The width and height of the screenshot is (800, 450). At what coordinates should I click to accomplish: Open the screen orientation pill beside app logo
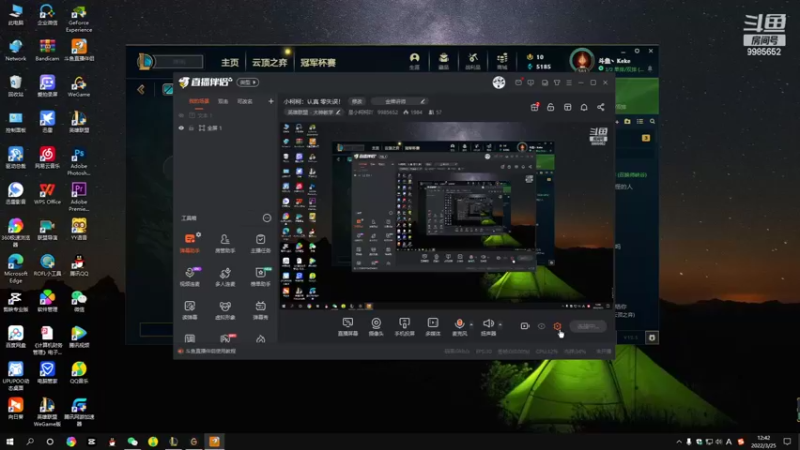(x=248, y=82)
